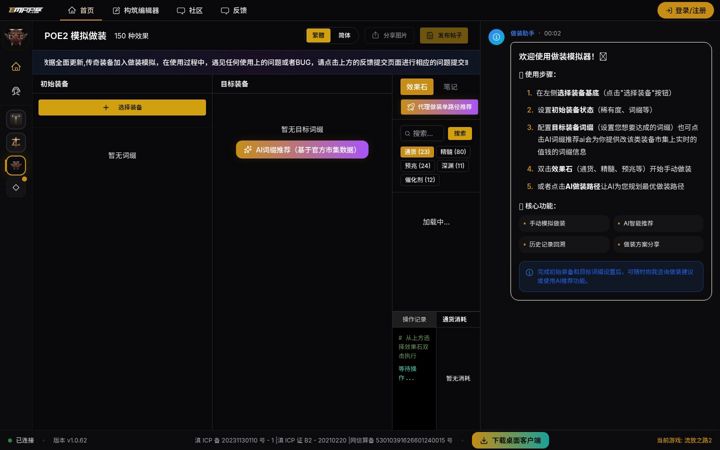
Task: Click the 分享图片 share image button
Action: point(389,35)
